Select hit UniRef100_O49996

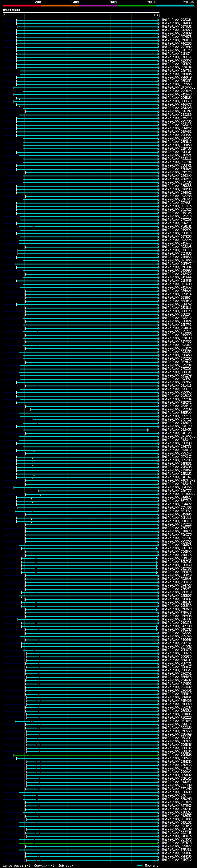(x=177, y=514)
